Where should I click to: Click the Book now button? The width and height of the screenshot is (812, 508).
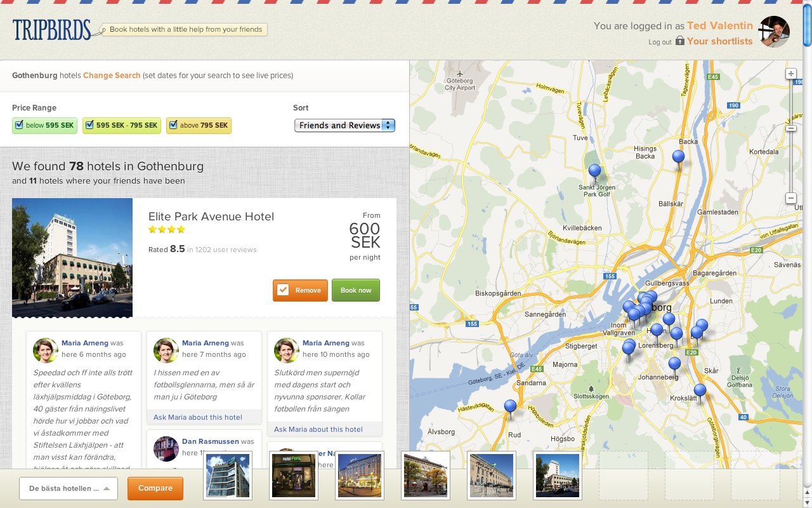356,290
